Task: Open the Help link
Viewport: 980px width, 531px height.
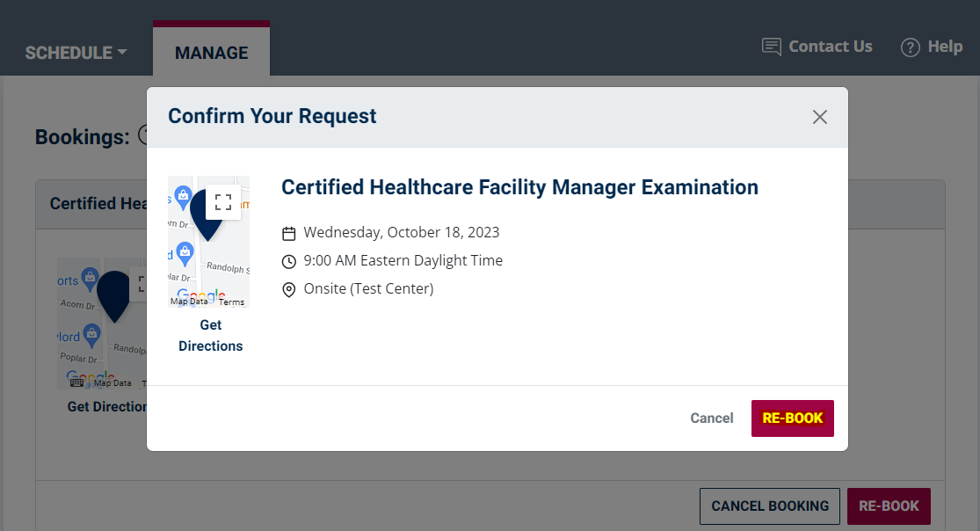Action: [944, 47]
